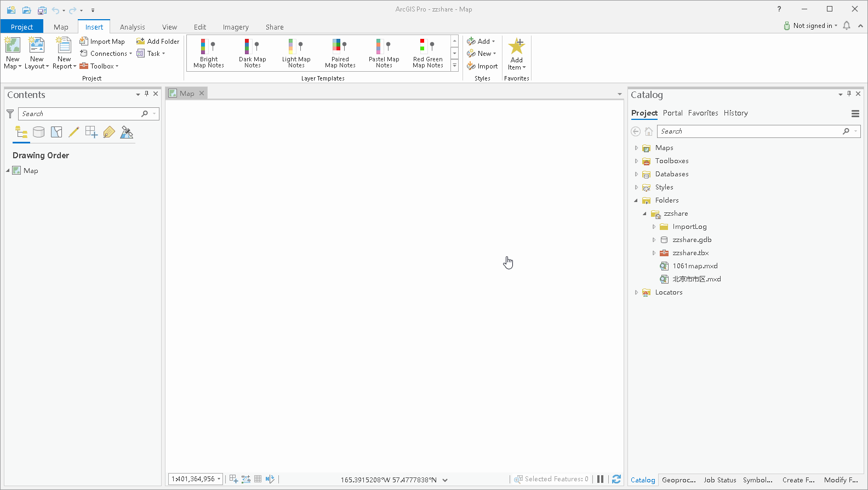868x490 pixels.
Task: Switch to Map ribbon tab
Action: tap(61, 27)
